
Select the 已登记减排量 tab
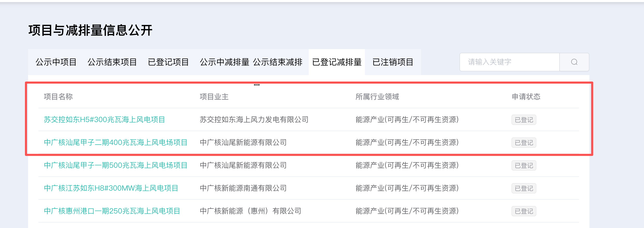337,62
